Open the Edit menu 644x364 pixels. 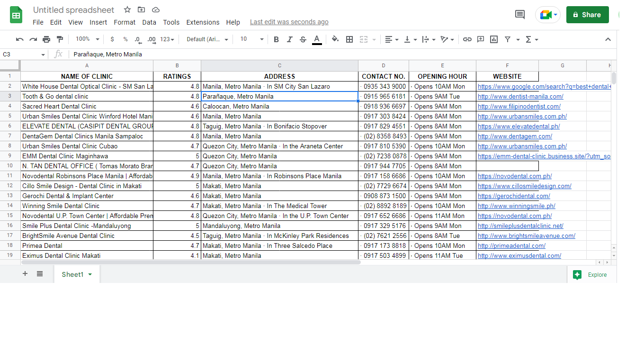pos(56,22)
